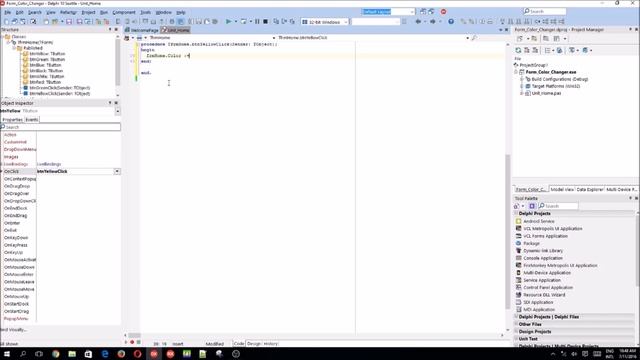Select Console Application in Tool Palette
The image size is (640, 360).
[543, 258]
